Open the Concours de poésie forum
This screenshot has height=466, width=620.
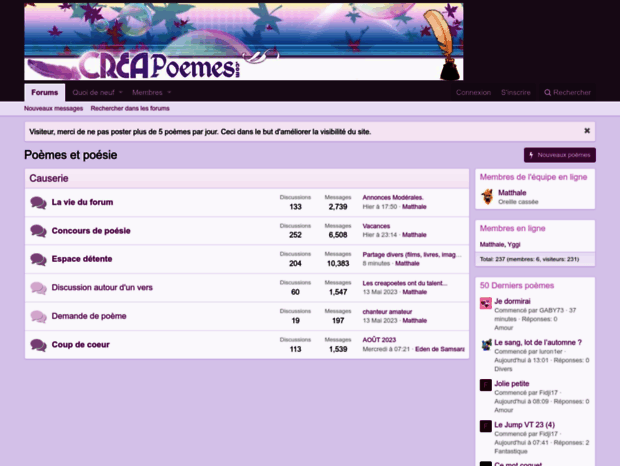[91, 231]
